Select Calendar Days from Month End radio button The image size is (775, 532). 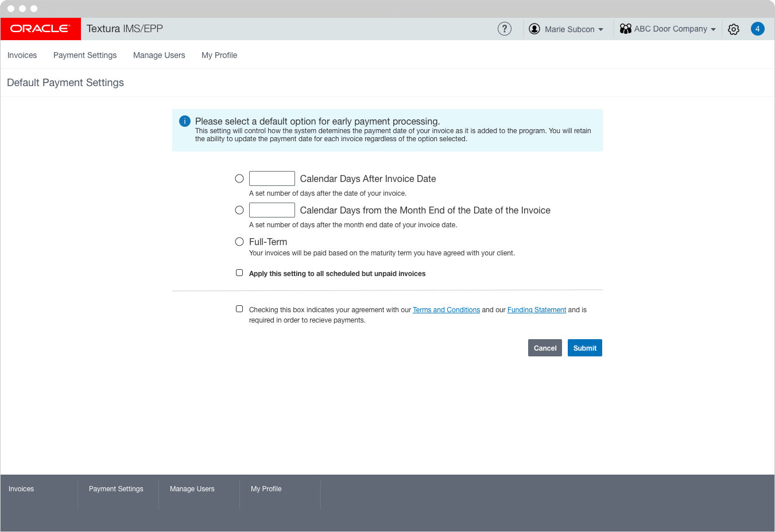click(x=239, y=210)
